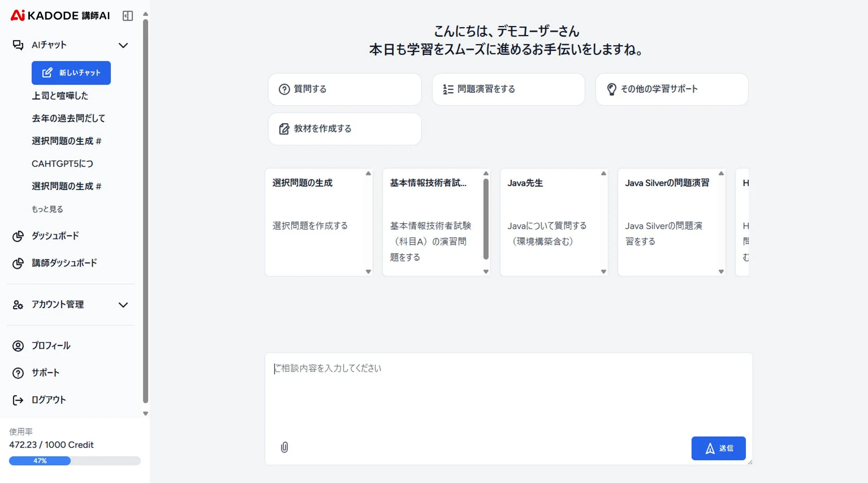
Task: Click the サポート question mark icon
Action: 18,373
